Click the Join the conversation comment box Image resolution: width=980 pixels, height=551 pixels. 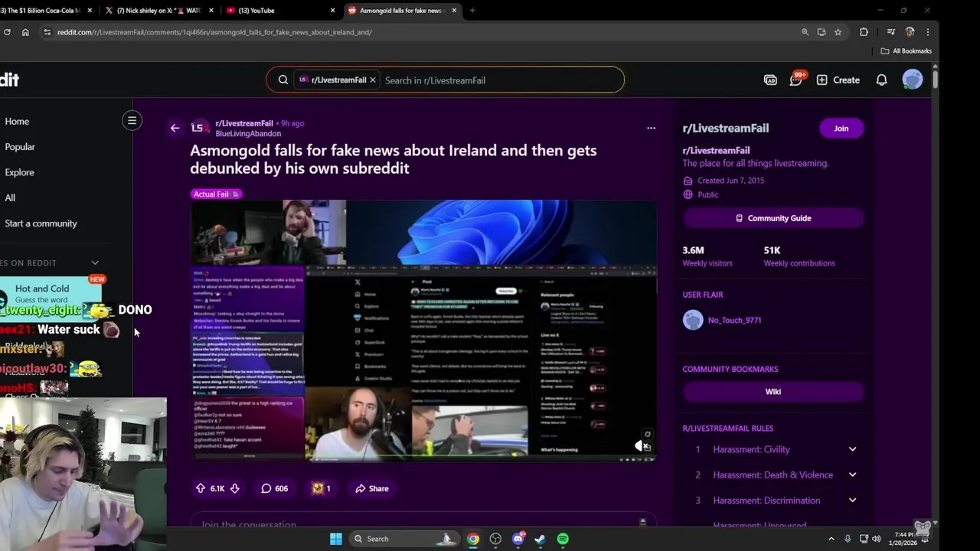click(x=423, y=523)
